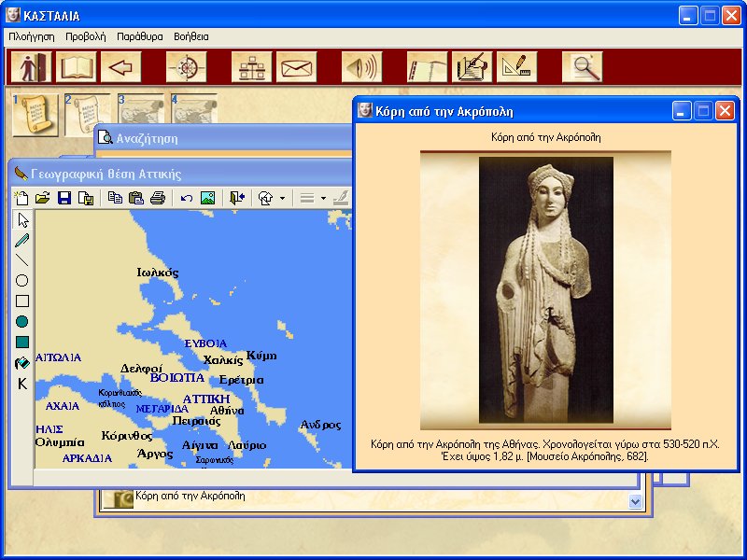
Task: Open the hierarchy chart icon
Action: coord(251,67)
